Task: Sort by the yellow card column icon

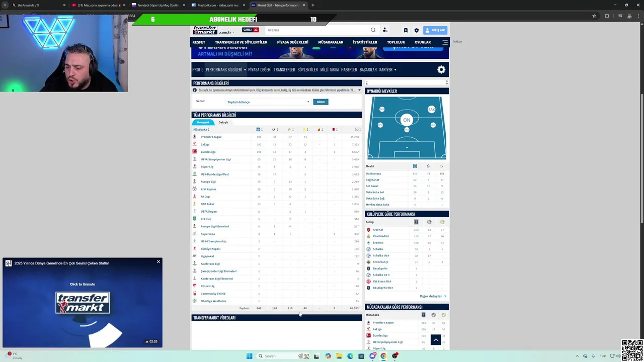Action: coord(304,130)
